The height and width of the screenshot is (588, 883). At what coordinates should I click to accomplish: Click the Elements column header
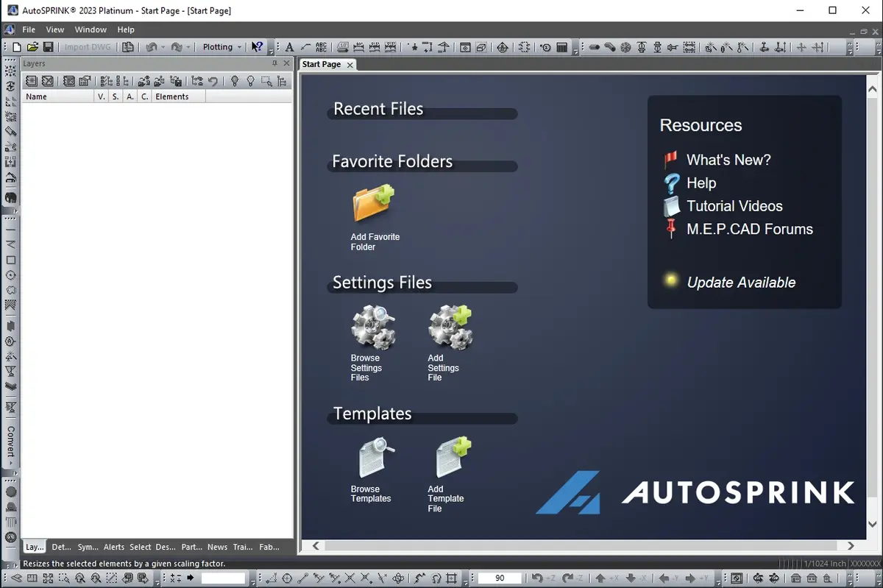(179, 96)
